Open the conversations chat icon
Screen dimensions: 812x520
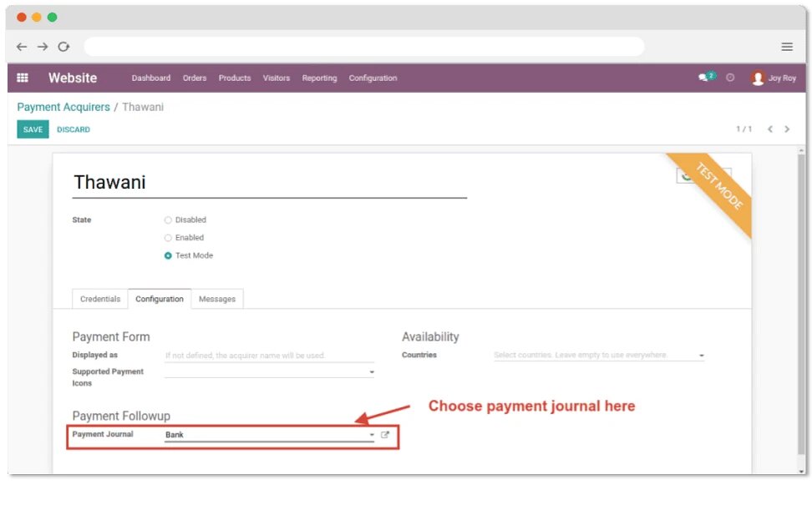tap(706, 78)
